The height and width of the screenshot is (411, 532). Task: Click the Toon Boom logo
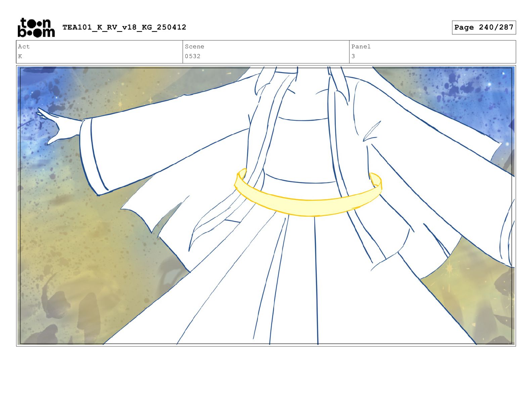point(36,28)
